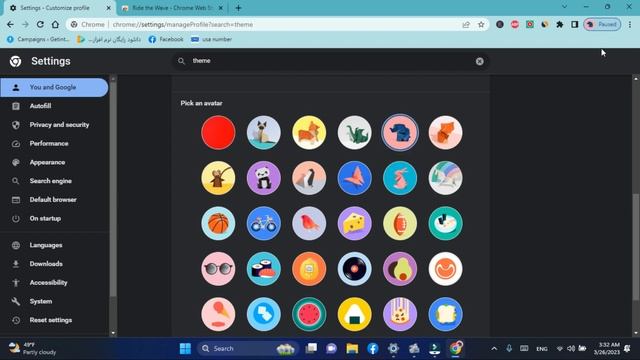Open the Facebook bookmark
The height and width of the screenshot is (360, 640).
point(166,39)
